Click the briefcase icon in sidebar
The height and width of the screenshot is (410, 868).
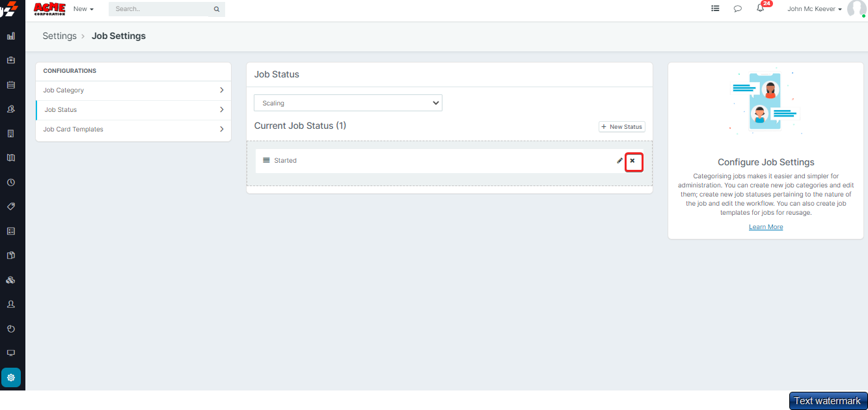point(11,60)
